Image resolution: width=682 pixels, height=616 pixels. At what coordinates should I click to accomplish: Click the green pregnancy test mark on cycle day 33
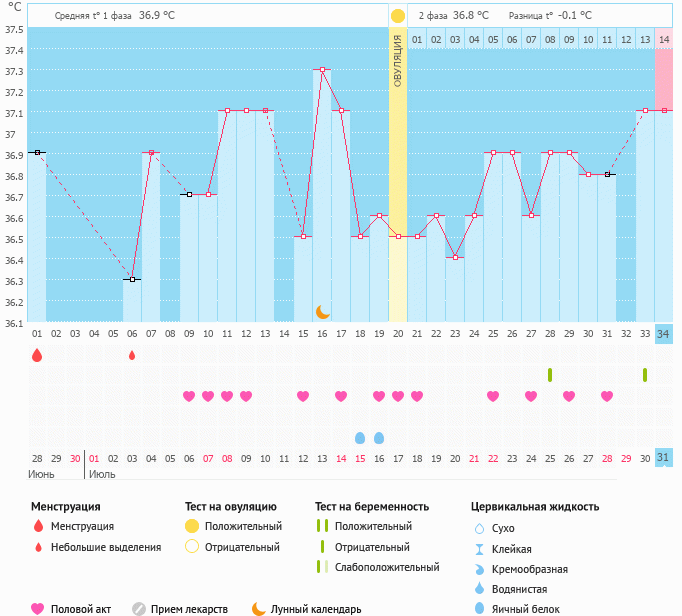pyautogui.click(x=645, y=375)
